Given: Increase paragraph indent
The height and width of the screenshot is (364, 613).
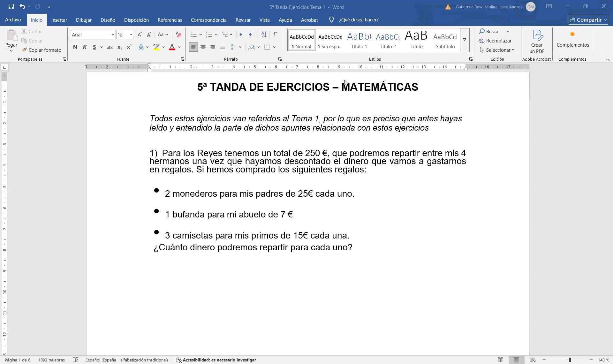Looking at the screenshot, I should 252,34.
